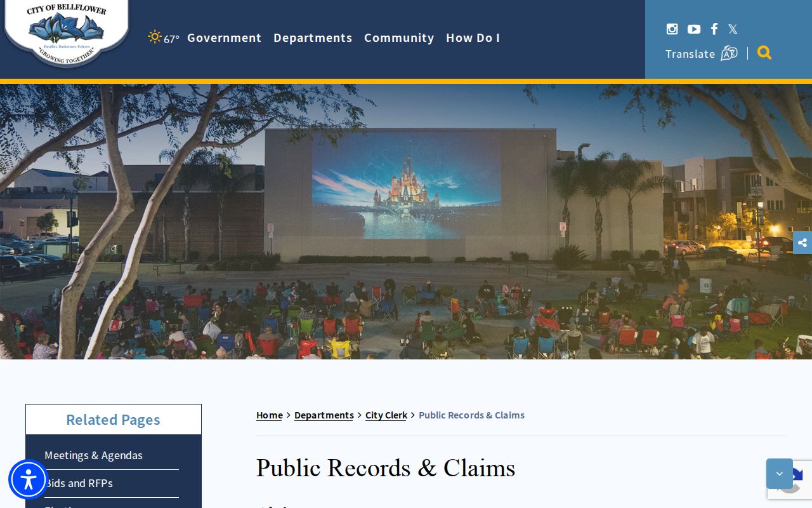Click the blue scroll-down chevron button
812x508 pixels.
[x=780, y=474]
